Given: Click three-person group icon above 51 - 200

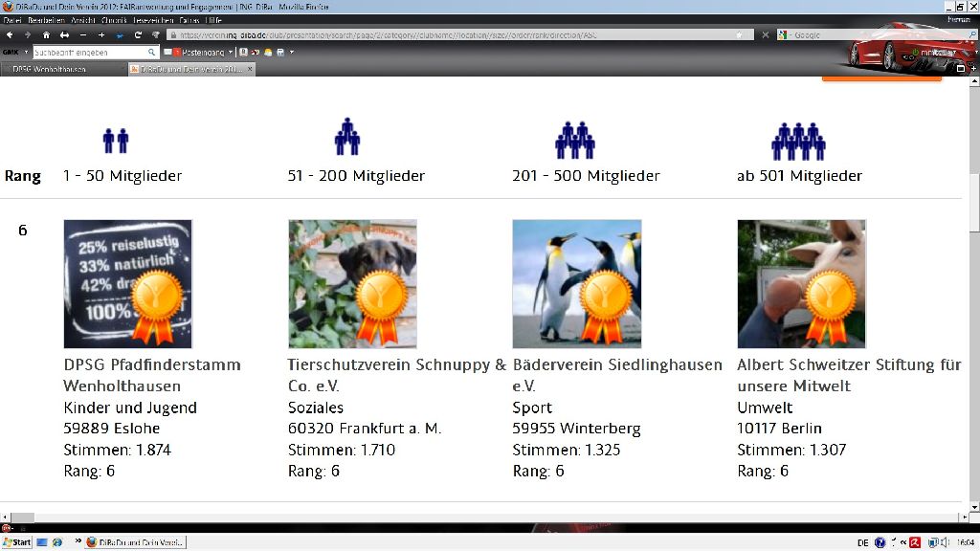Looking at the screenshot, I should (347, 136).
